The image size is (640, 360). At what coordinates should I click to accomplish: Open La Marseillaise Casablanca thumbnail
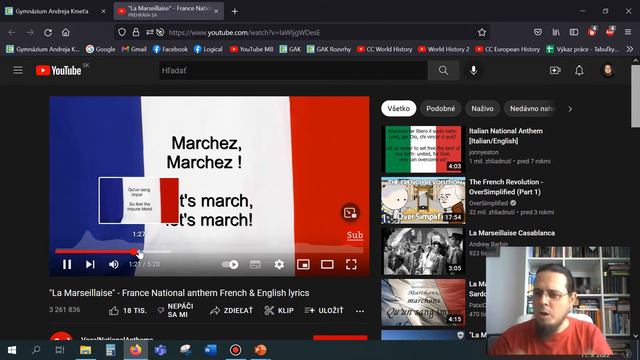click(x=423, y=251)
